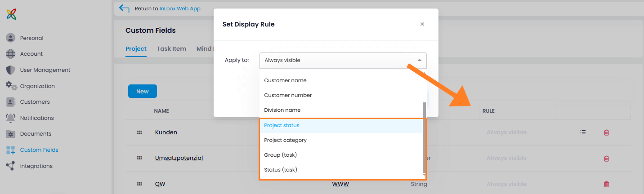Select the Kunden field name
Image resolution: width=644 pixels, height=194 pixels.
pyautogui.click(x=166, y=132)
